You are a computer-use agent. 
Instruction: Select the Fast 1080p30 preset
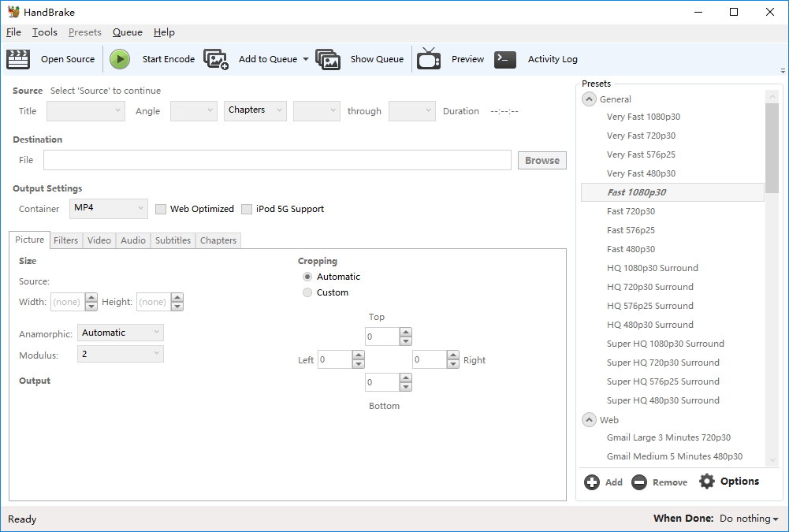coord(672,192)
